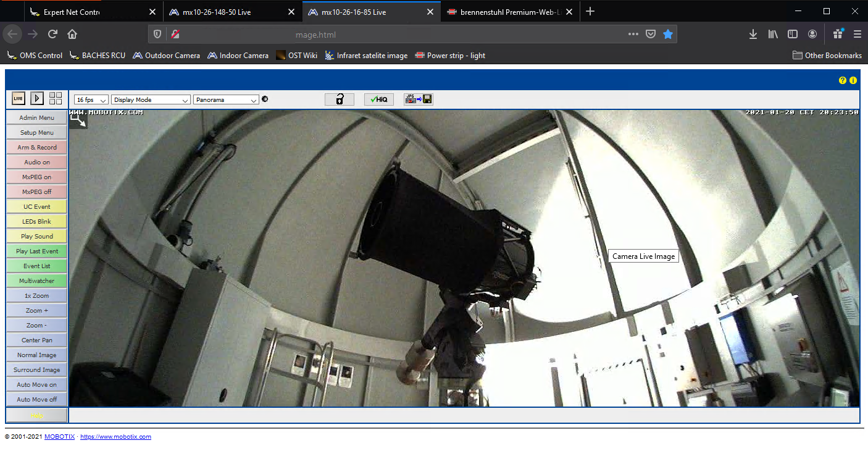Open the Display Mode dropdown
868x456 pixels.
[x=151, y=99]
